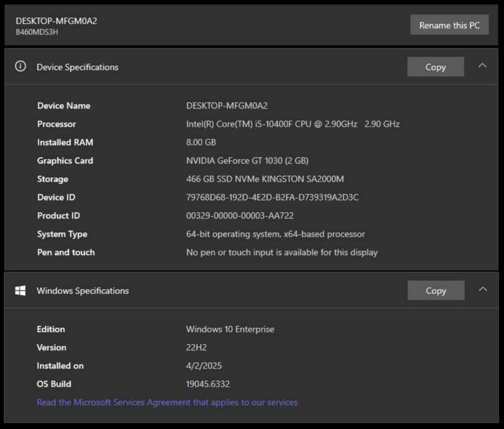Click the Intel Core i5-10400F processor value
This screenshot has height=429, width=504.
click(293, 124)
